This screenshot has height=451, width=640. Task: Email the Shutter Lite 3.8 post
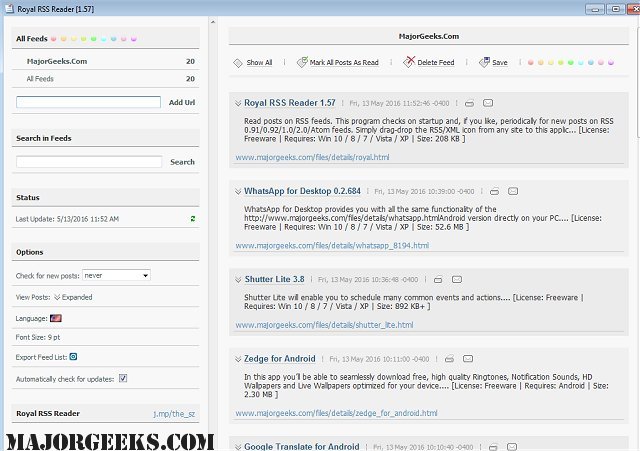(x=457, y=279)
